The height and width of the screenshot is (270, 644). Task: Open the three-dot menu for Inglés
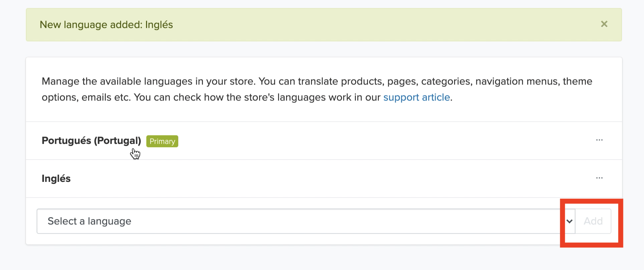pos(599,178)
